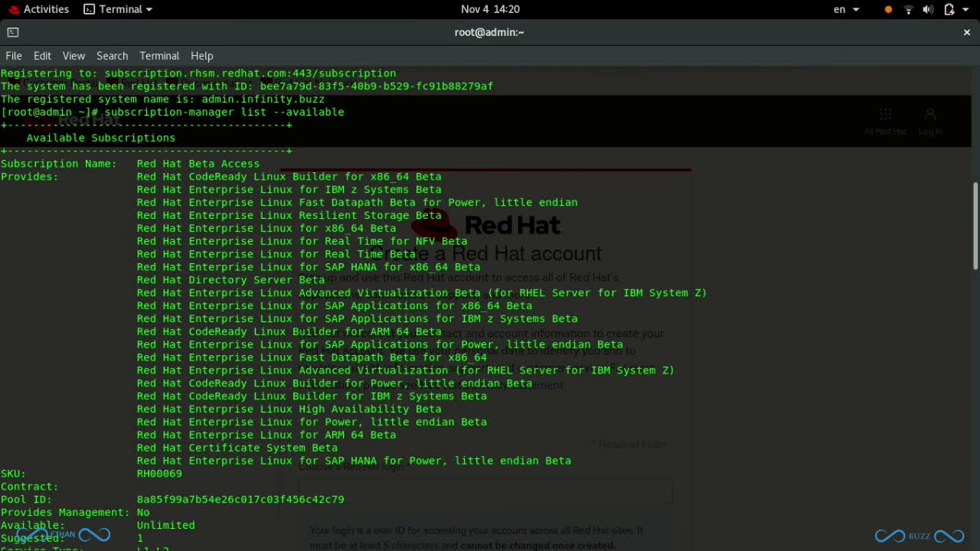980x551 pixels.
Task: Open the clock Nov 4 14:20 menu
Action: [x=490, y=9]
